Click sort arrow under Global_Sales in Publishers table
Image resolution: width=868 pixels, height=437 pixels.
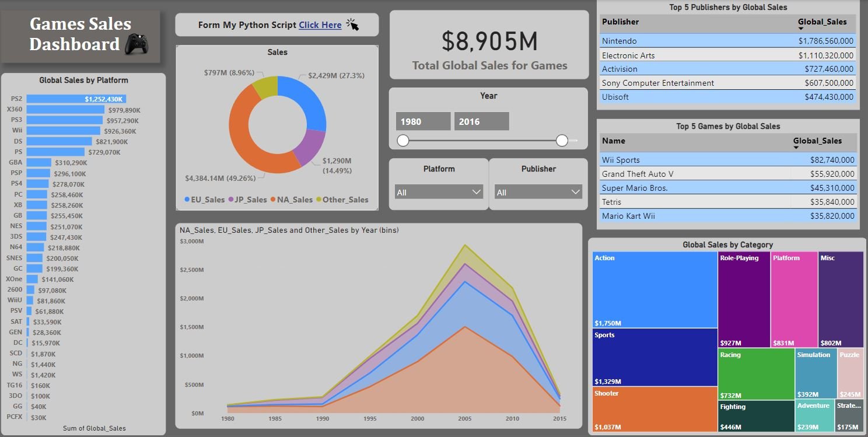tap(801, 29)
